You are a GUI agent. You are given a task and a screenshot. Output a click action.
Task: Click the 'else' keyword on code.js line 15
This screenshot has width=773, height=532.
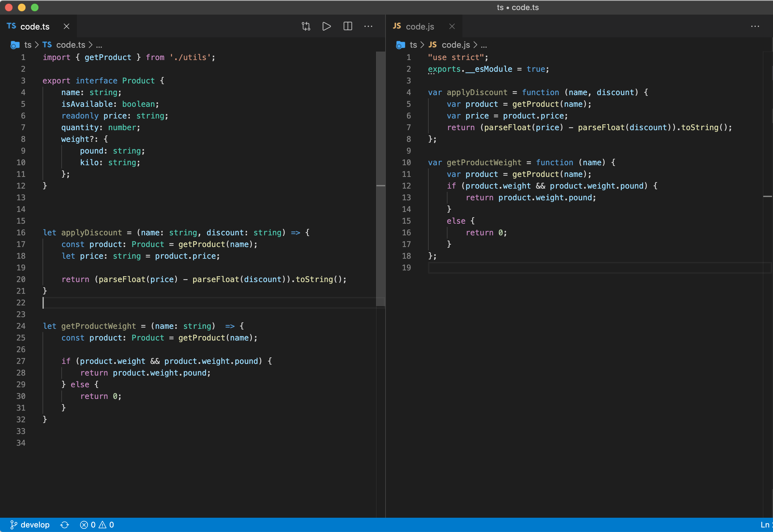(456, 221)
